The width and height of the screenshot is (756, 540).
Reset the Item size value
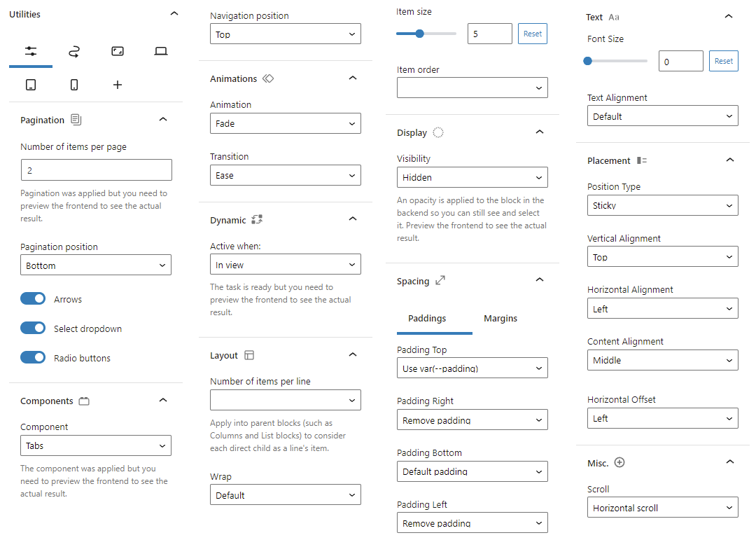click(533, 34)
